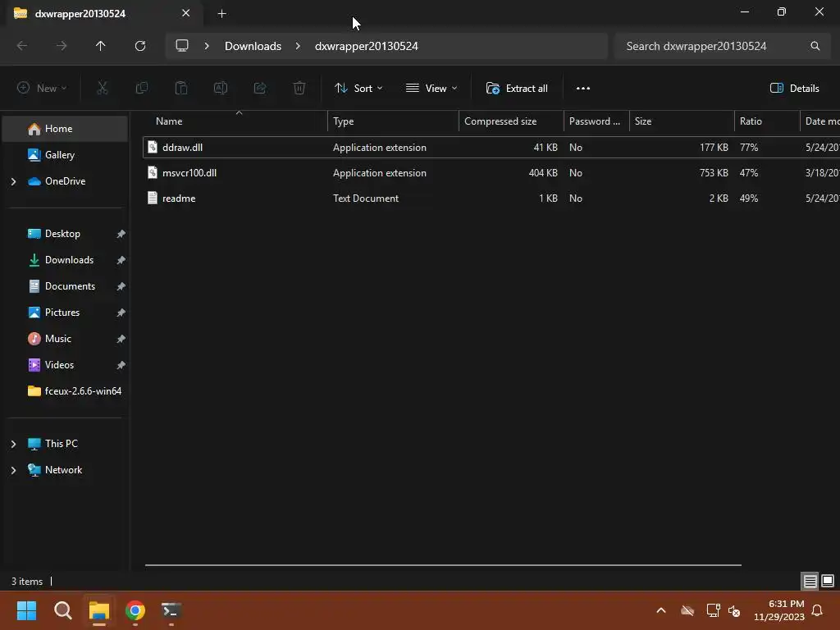Viewport: 840px width, 630px height.
Task: Click Downloads in the address breadcrumb
Action: click(x=253, y=46)
